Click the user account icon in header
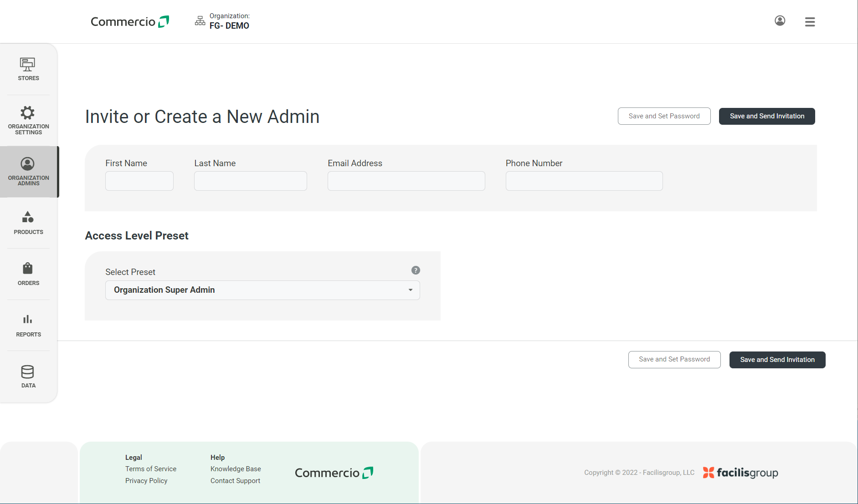Image resolution: width=858 pixels, height=504 pixels. pos(780,21)
